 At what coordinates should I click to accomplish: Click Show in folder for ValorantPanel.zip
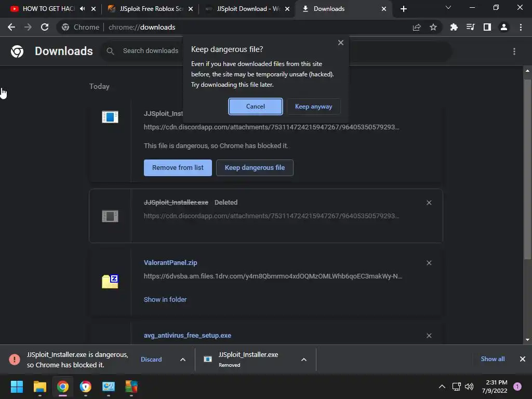coord(165,300)
